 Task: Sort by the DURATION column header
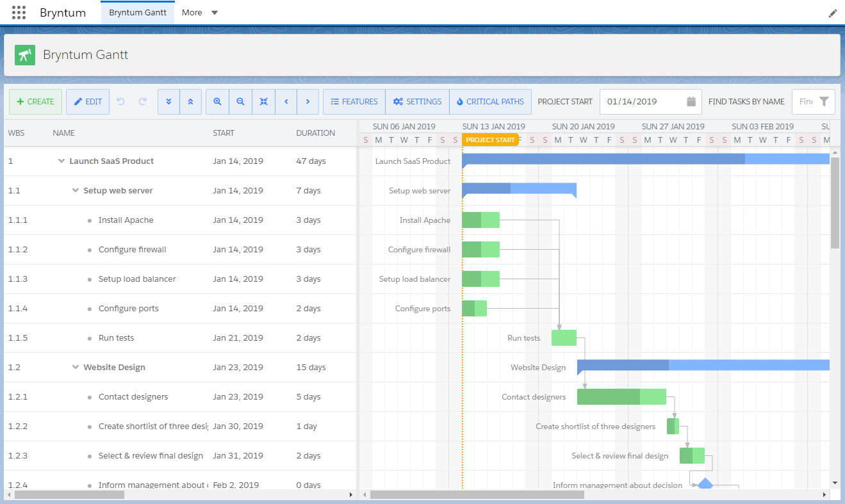pyautogui.click(x=324, y=133)
